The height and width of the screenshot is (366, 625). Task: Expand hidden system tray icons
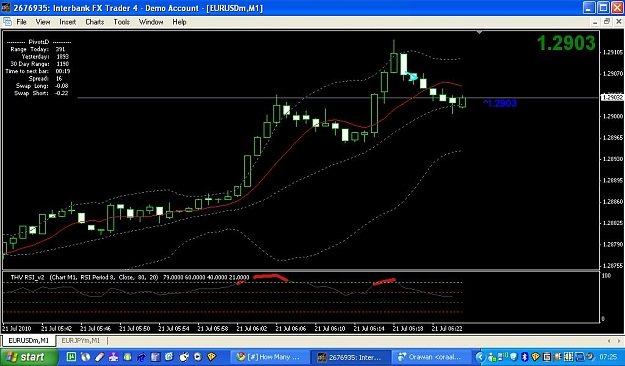(x=481, y=357)
